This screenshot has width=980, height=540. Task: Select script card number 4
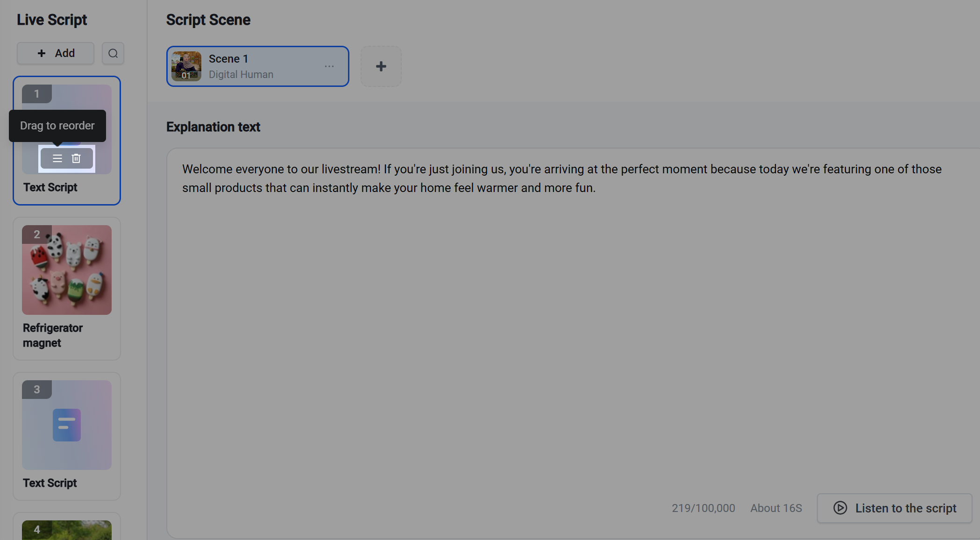[x=67, y=526]
